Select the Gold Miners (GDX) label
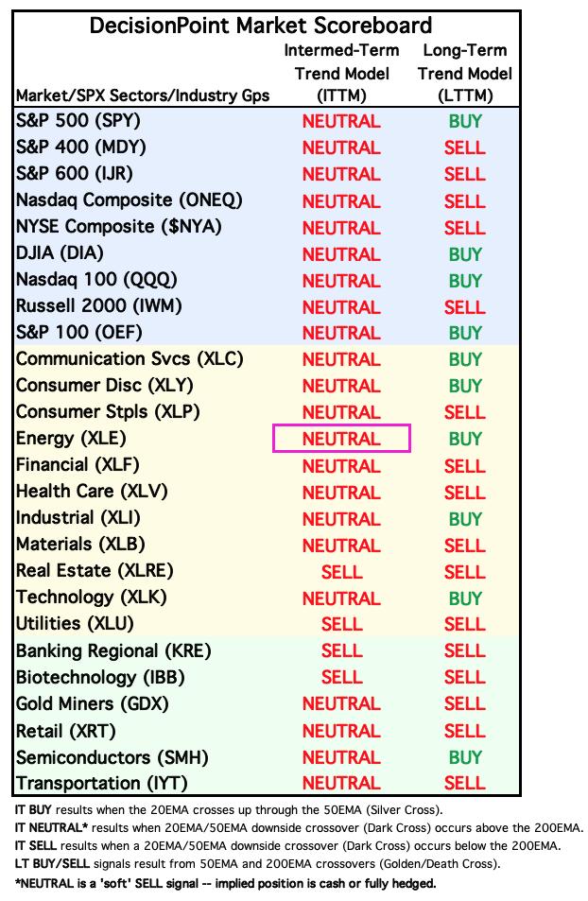Image resolution: width=588 pixels, height=901 pixels. click(x=92, y=704)
